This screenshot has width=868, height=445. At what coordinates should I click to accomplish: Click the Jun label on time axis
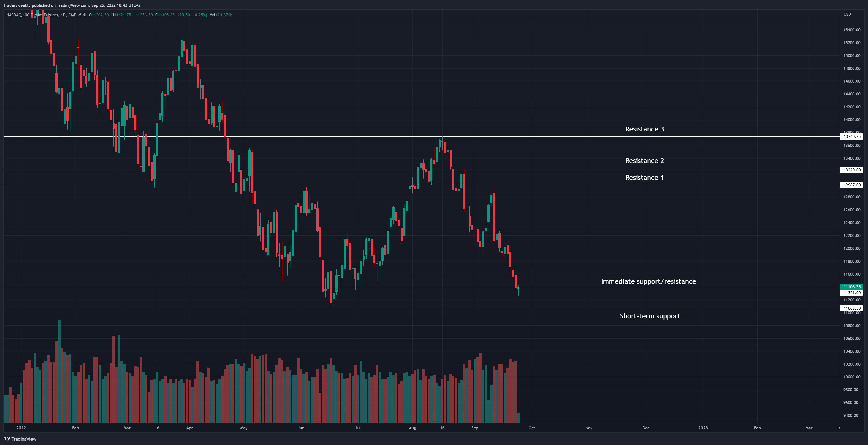[301, 428]
